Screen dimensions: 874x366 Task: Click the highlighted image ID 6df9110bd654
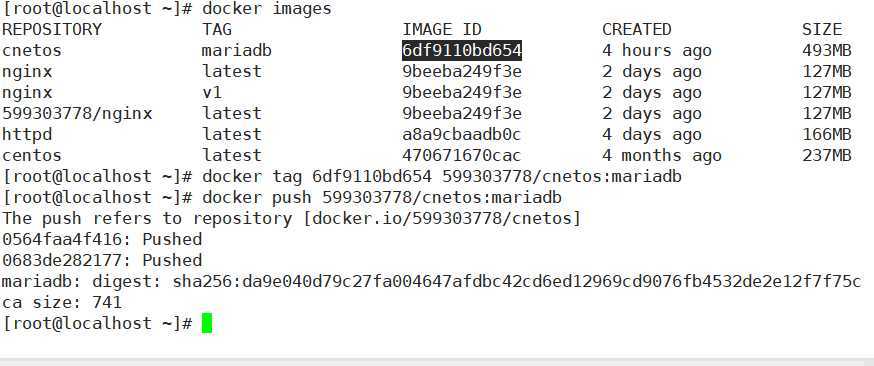pyautogui.click(x=462, y=51)
